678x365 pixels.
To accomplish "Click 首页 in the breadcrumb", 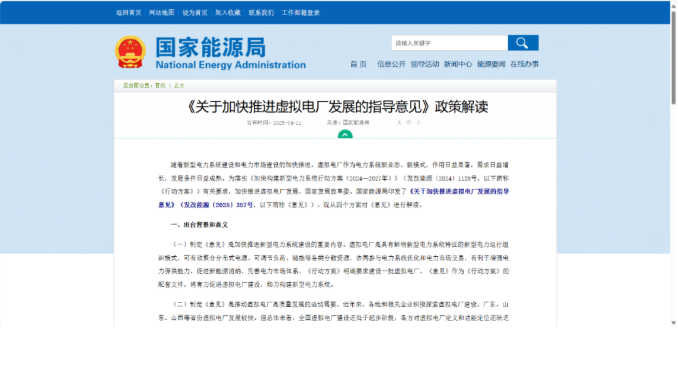I will coord(160,86).
